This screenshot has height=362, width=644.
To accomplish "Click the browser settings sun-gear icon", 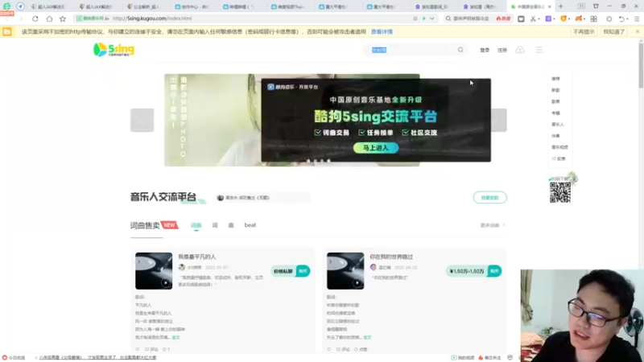I will tap(609, 19).
